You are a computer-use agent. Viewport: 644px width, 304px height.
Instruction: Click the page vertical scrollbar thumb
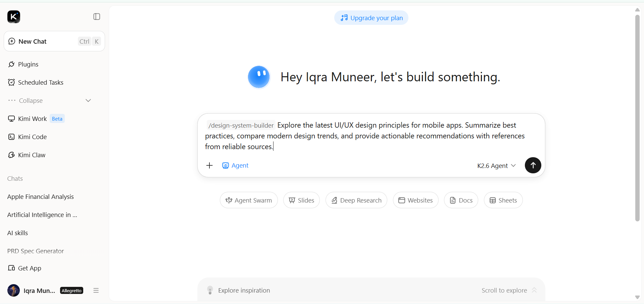(x=637, y=118)
